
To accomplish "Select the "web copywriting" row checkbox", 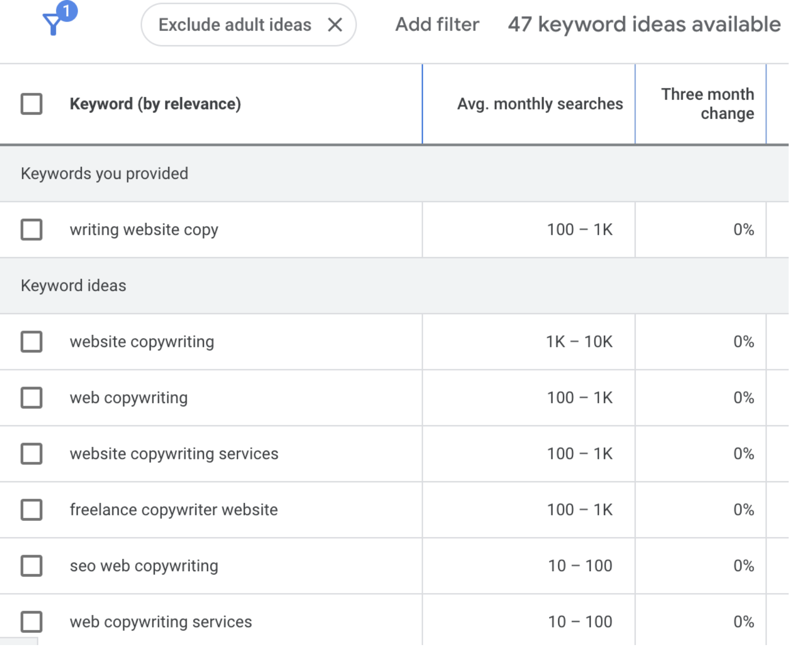I will tap(32, 398).
